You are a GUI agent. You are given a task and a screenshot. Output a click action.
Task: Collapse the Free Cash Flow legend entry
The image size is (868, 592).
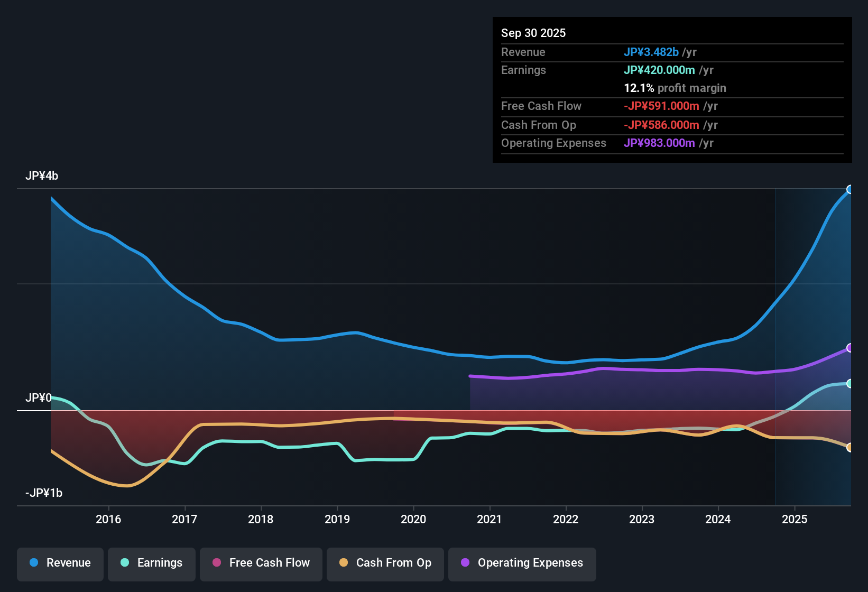coord(261,563)
